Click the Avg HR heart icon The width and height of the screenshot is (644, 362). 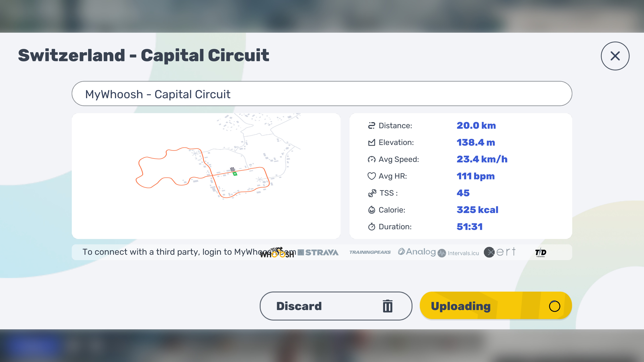pyautogui.click(x=371, y=176)
